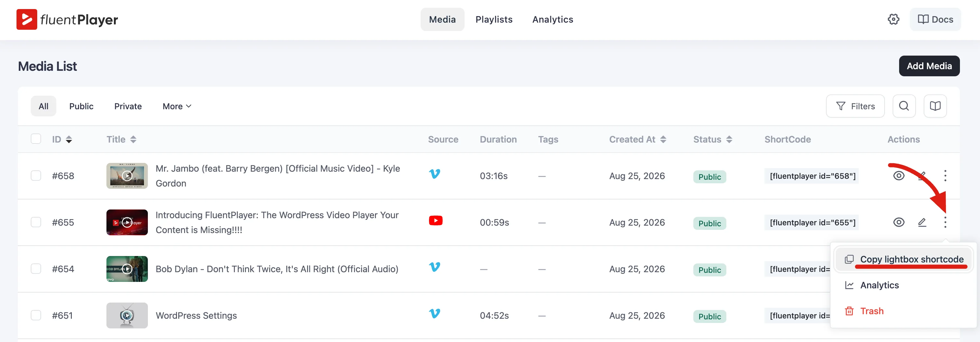Tick the select-all checkbox in the table header
This screenshot has width=980, height=342.
pos(36,139)
